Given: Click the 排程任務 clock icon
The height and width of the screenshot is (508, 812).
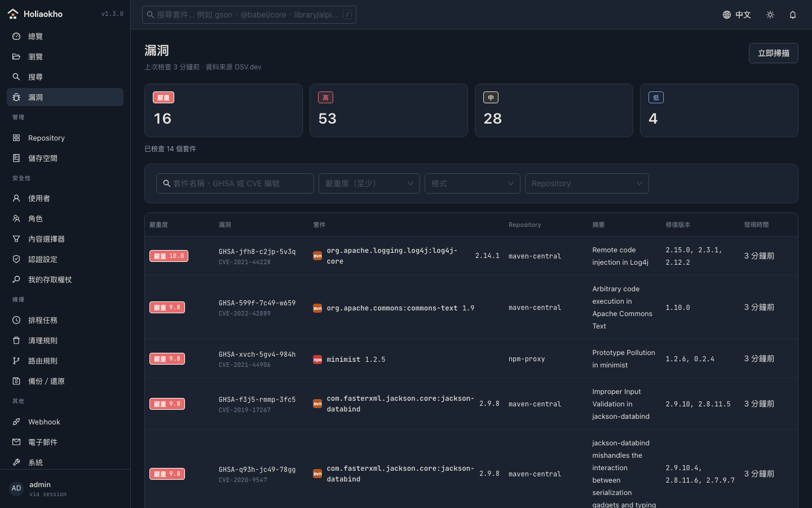Looking at the screenshot, I should (x=16, y=320).
